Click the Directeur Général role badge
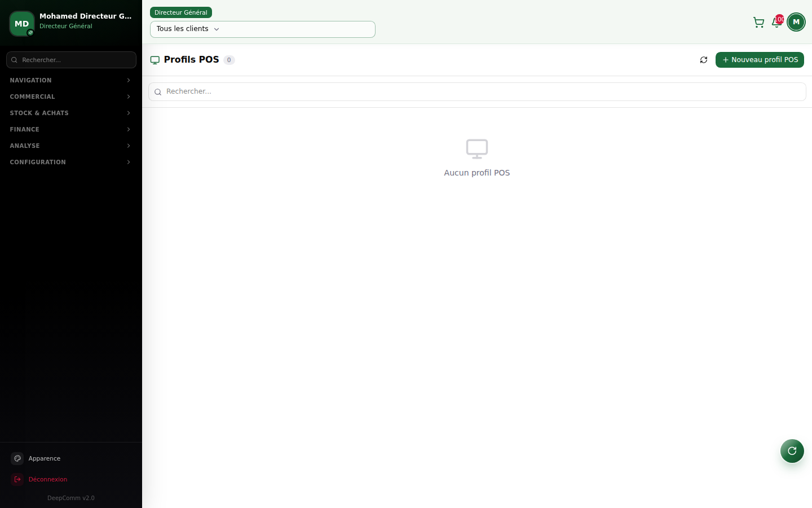812x508 pixels. (181, 12)
